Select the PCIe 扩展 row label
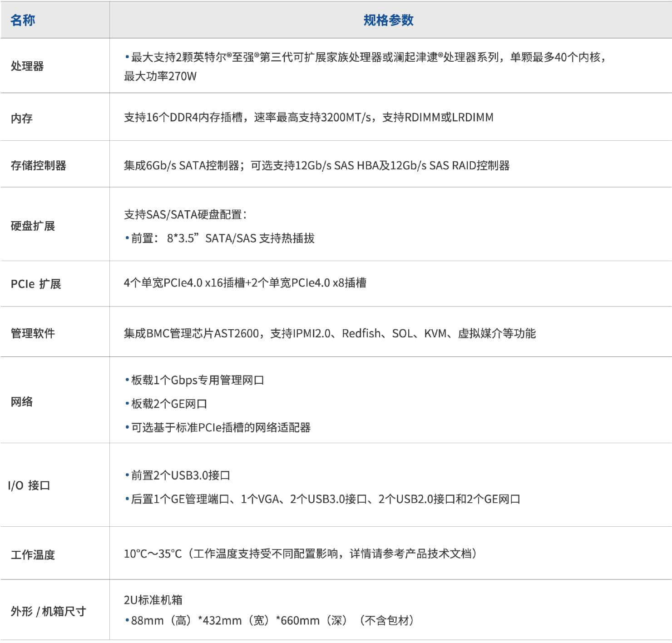672x643 pixels. [x=36, y=284]
